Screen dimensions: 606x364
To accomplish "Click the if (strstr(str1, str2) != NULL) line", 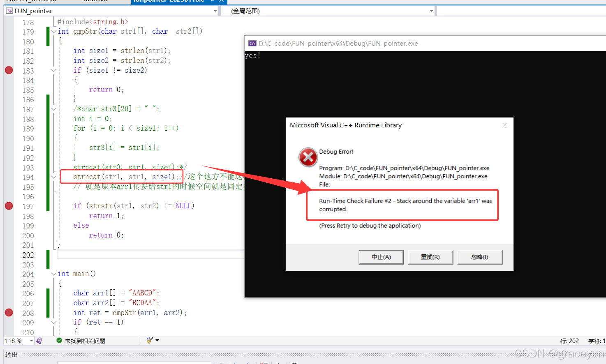I will (x=134, y=206).
